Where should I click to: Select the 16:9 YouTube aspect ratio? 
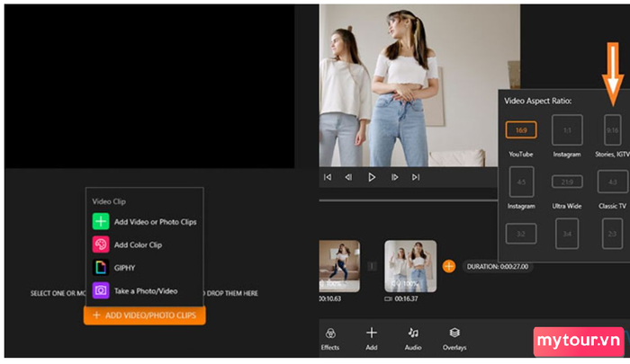click(521, 130)
